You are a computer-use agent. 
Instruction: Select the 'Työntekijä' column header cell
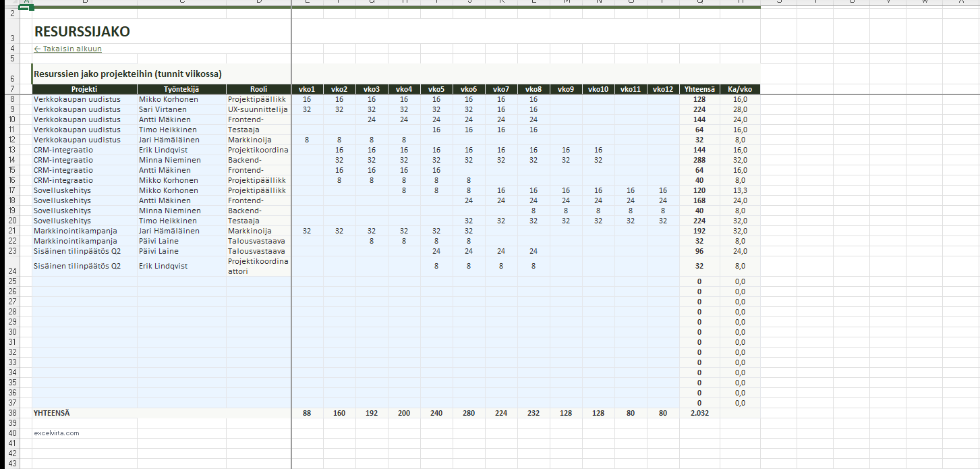[x=181, y=89]
